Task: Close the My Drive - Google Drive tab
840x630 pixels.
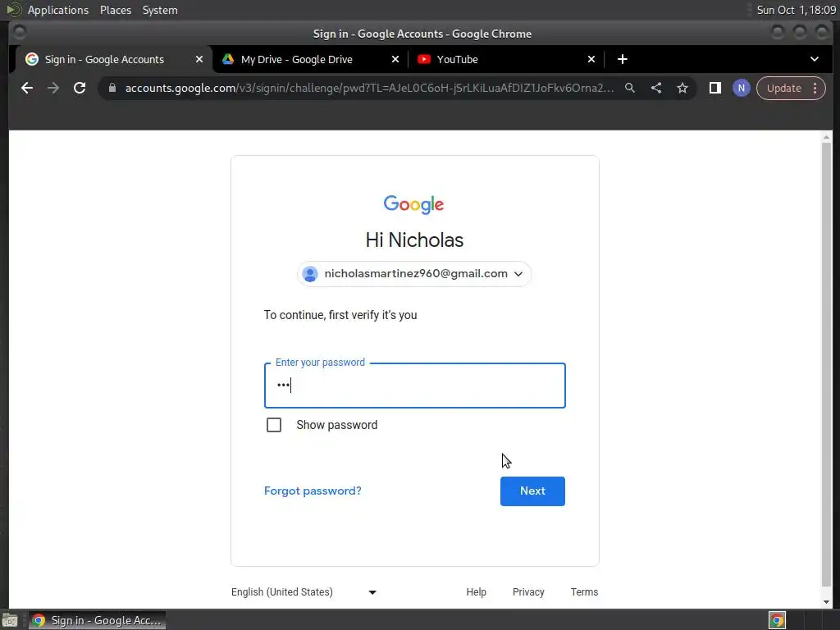Action: pos(395,59)
